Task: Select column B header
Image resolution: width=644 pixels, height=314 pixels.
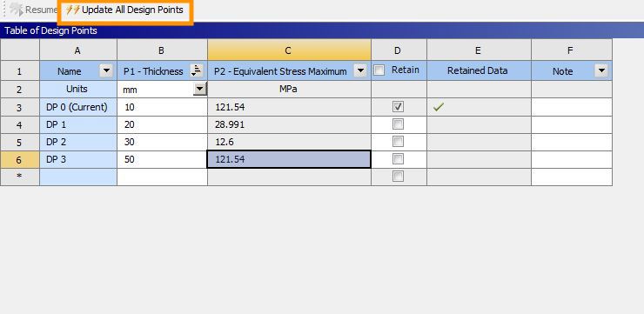Action: click(x=162, y=50)
